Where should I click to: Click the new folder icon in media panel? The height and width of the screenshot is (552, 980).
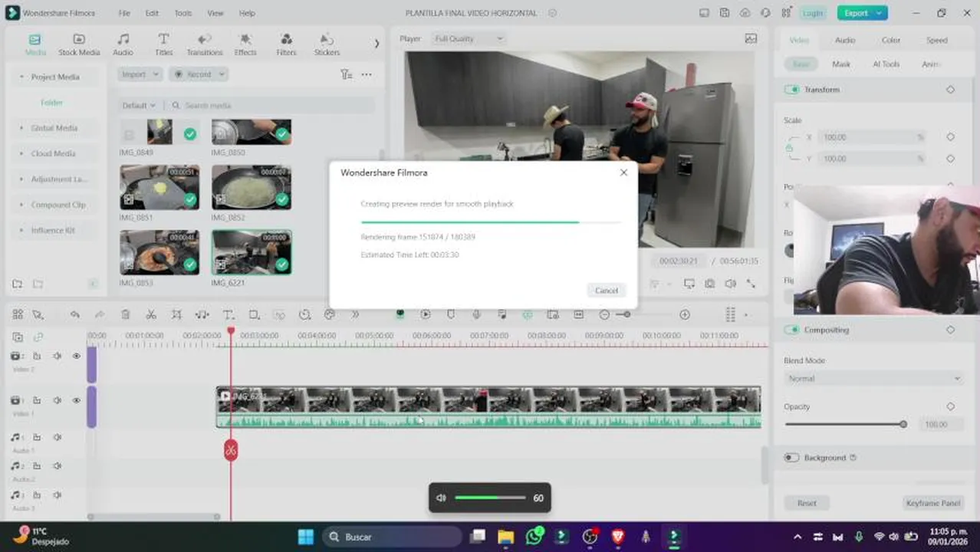coord(18,284)
